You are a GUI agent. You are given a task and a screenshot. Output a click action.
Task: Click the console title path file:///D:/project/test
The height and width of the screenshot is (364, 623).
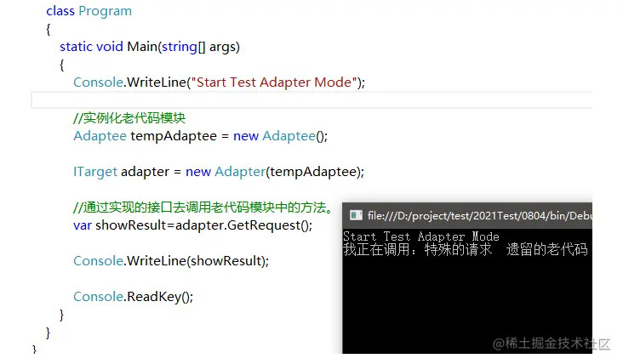479,215
